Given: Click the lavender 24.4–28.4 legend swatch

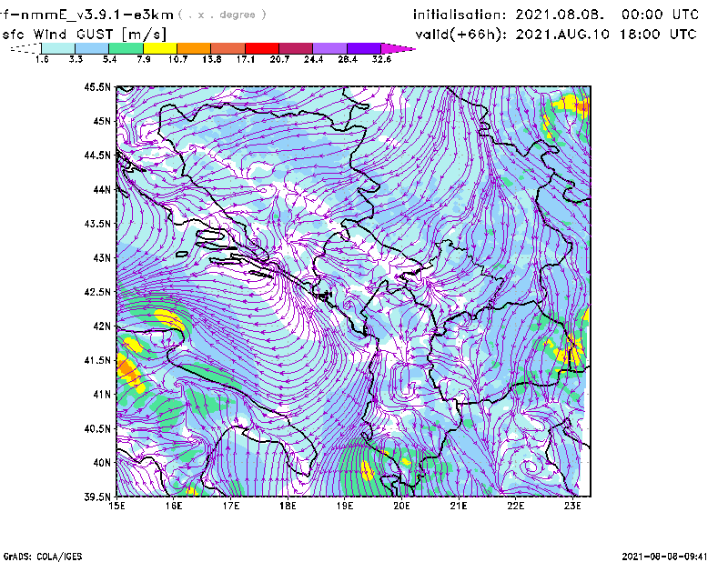Looking at the screenshot, I should tap(329, 48).
